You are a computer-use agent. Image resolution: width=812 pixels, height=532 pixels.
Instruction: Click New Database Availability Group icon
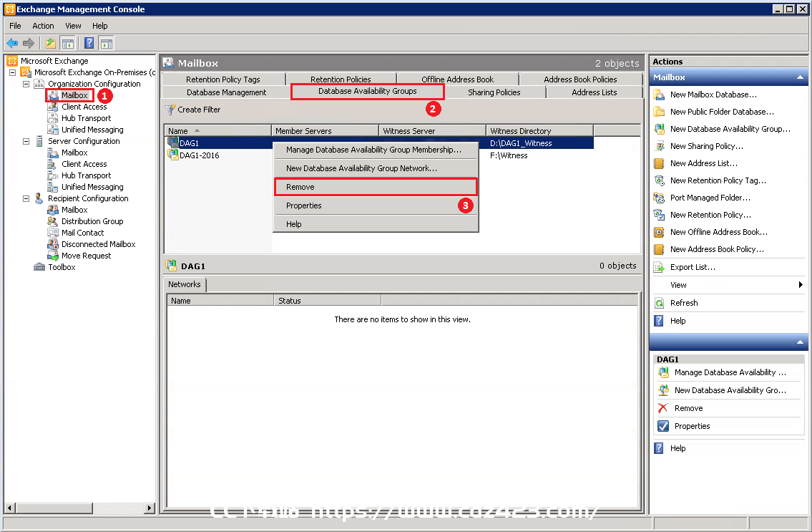click(x=659, y=129)
